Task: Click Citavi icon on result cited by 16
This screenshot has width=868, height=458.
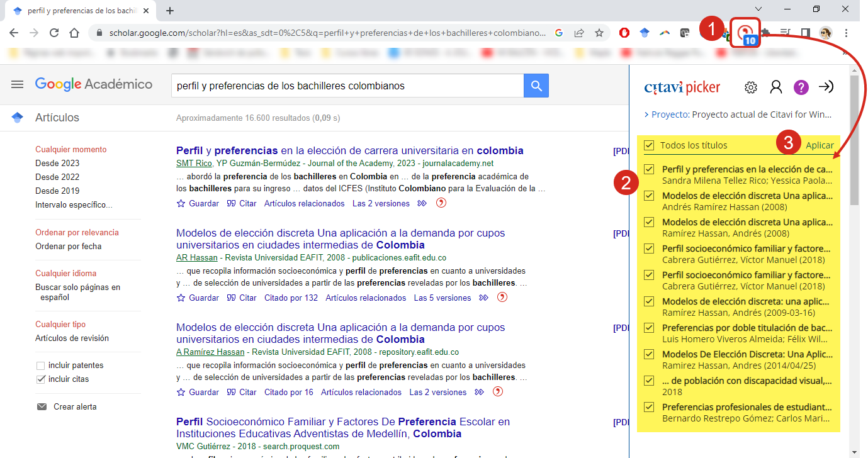Action: tap(498, 392)
